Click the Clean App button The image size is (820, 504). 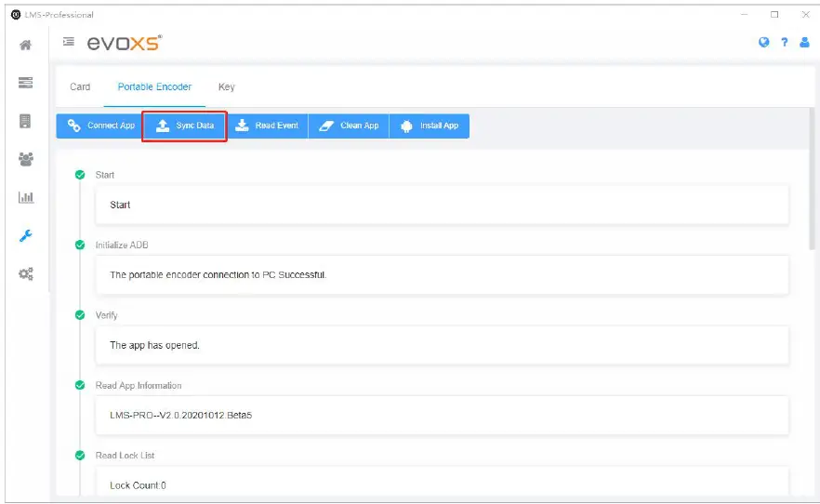[349, 126]
